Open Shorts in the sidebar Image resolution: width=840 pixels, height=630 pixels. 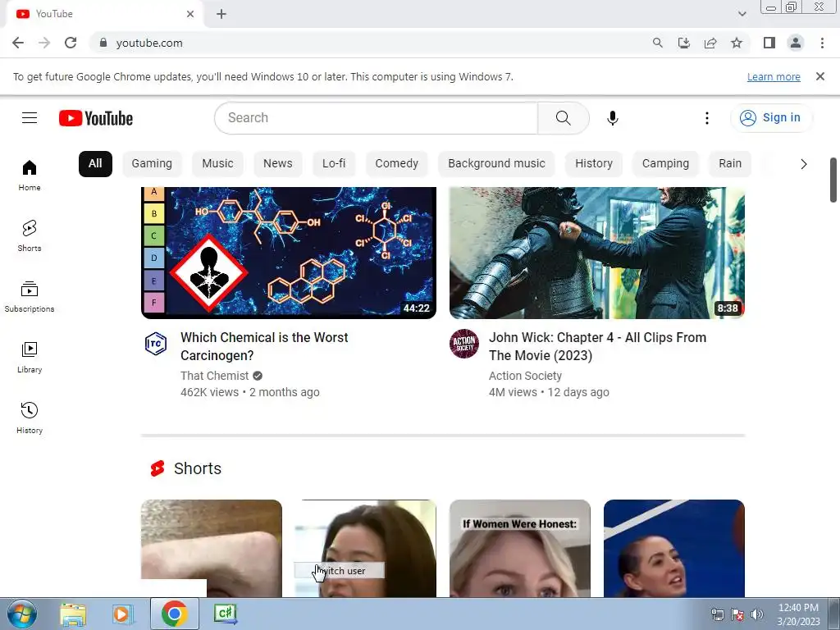(x=30, y=235)
